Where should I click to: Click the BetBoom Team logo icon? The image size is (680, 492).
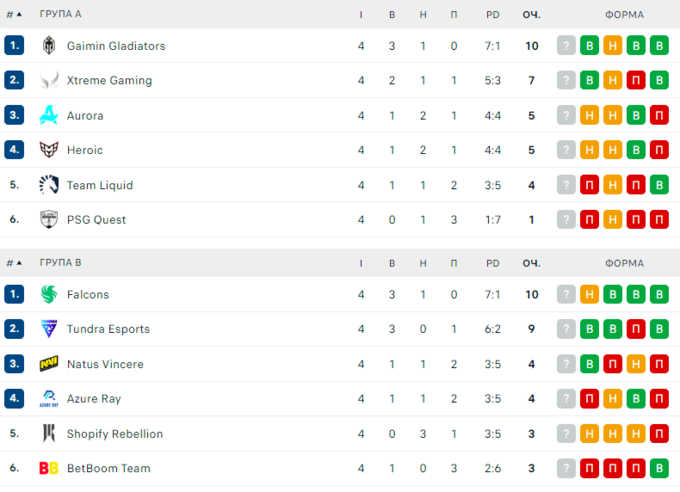49,468
